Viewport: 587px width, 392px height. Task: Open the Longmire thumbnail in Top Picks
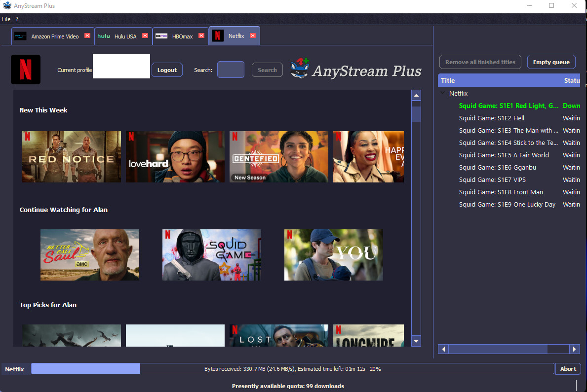(368, 335)
